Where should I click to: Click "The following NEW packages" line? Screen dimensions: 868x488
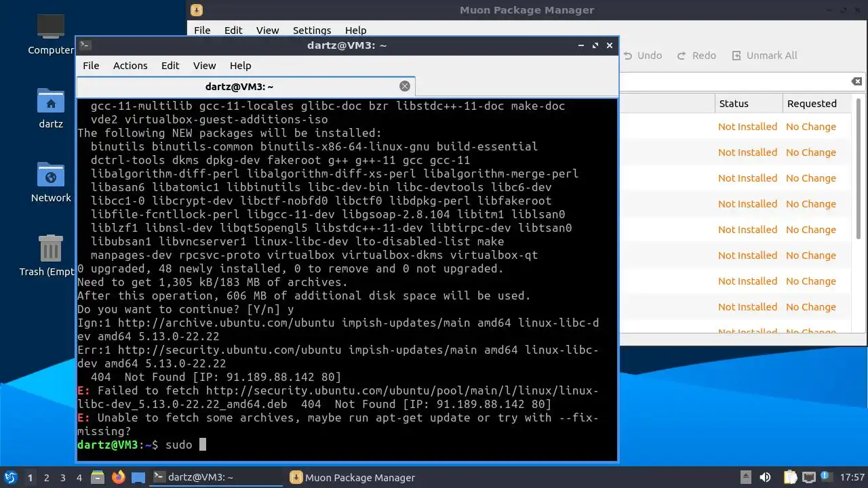229,133
